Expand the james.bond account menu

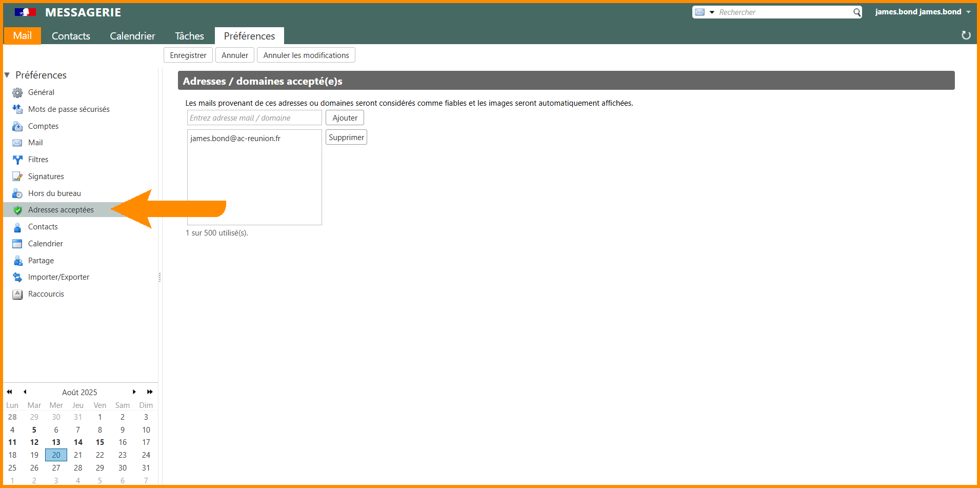tap(968, 12)
